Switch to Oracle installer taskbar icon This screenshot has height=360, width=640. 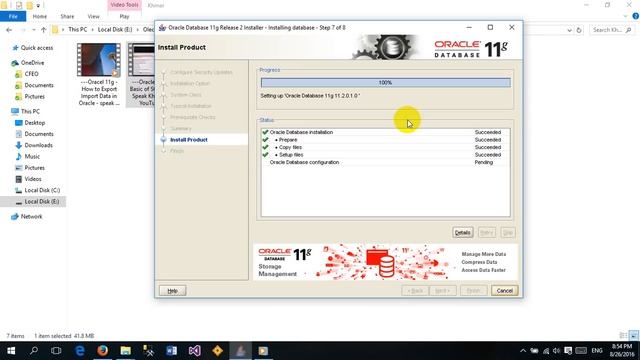240,351
